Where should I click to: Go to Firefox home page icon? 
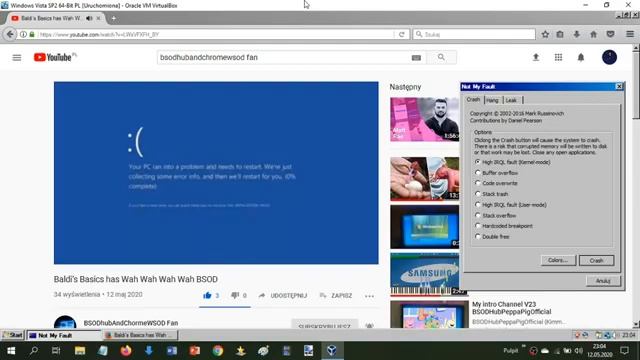pos(593,34)
